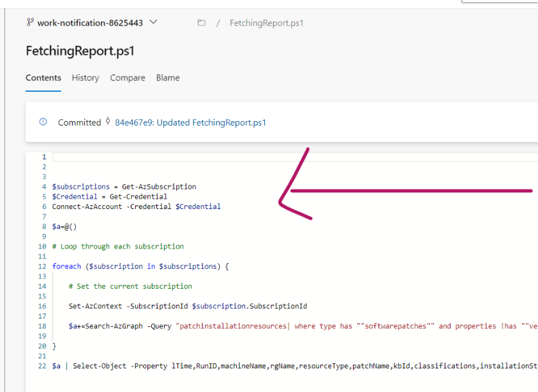Screen dimensions: 538x392
Task: Open commit 84e467e9: Updated FetchingReport.ps1 link
Action: coord(190,122)
